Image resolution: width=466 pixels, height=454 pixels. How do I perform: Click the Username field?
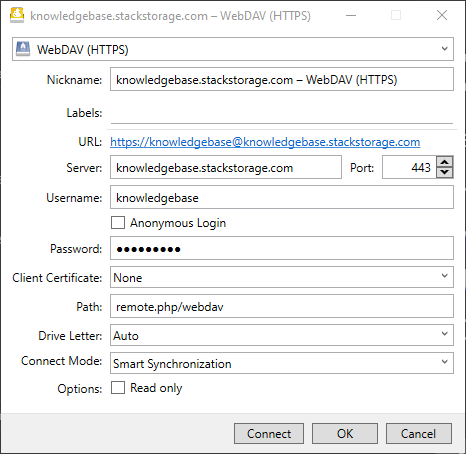[282, 197]
